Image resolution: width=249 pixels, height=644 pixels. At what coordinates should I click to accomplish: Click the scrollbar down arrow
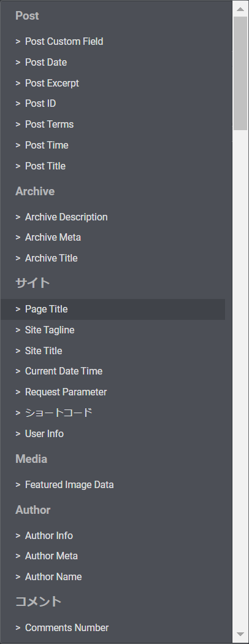tap(240, 635)
